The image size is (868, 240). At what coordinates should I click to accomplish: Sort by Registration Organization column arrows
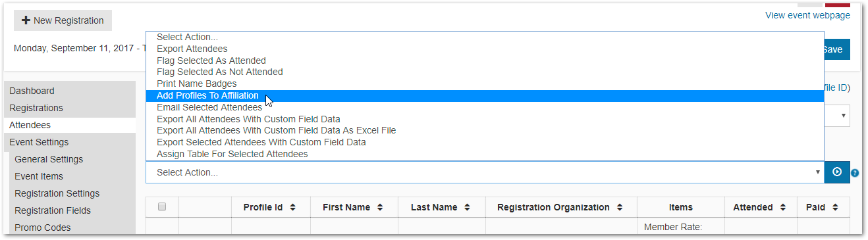tap(620, 207)
